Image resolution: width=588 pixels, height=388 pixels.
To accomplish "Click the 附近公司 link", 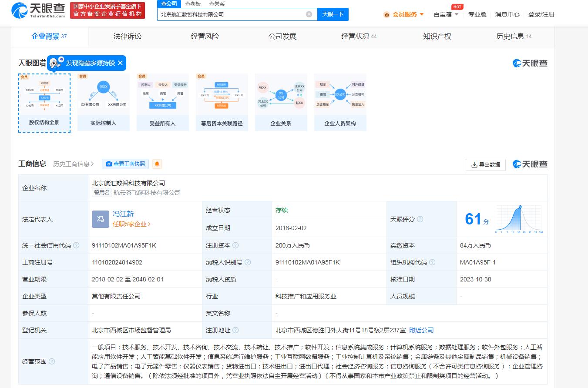I will click(422, 330).
